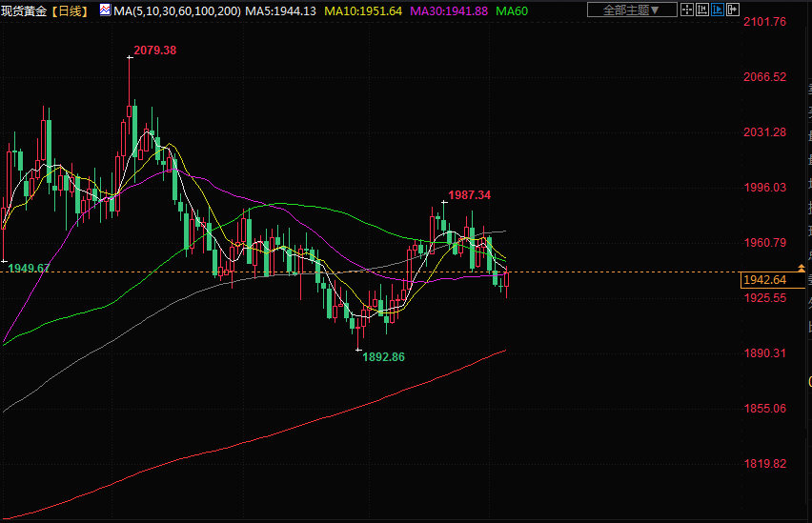This screenshot has height=523, width=812.
Task: Click the MA(5,10,30,60,100,200) indicator label
Action: click(177, 10)
